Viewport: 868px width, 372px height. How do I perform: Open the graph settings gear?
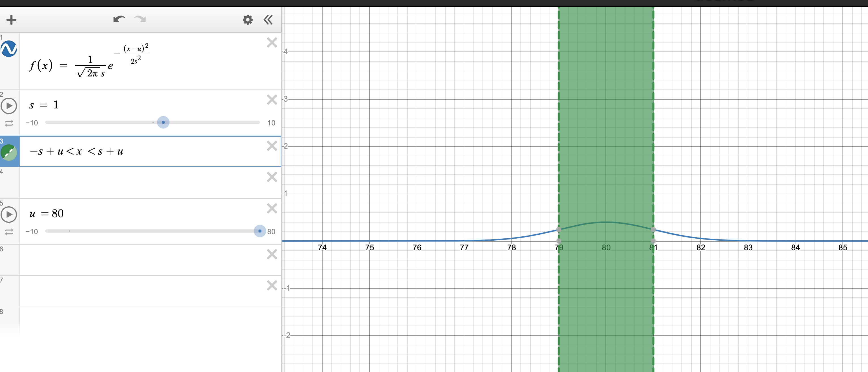click(x=248, y=20)
